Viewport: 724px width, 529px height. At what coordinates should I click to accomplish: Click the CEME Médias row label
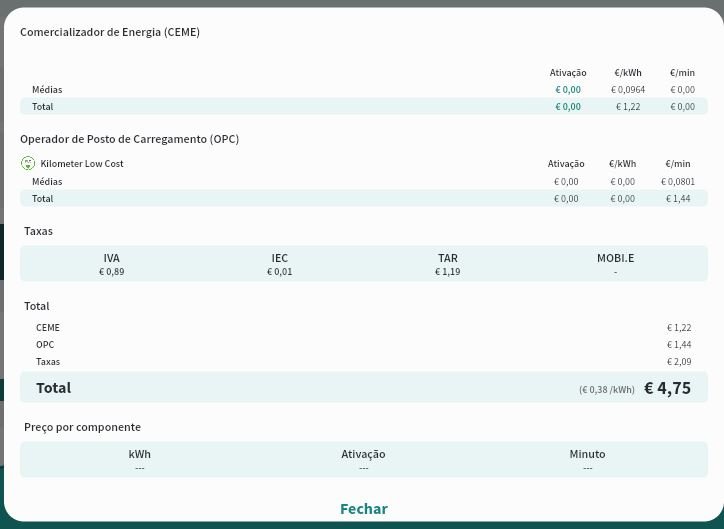pyautogui.click(x=47, y=90)
